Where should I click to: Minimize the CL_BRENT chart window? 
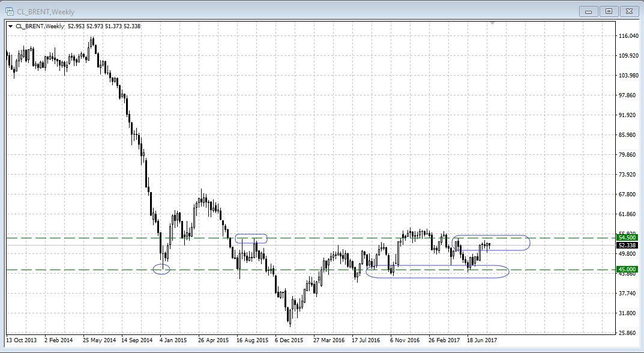point(589,11)
